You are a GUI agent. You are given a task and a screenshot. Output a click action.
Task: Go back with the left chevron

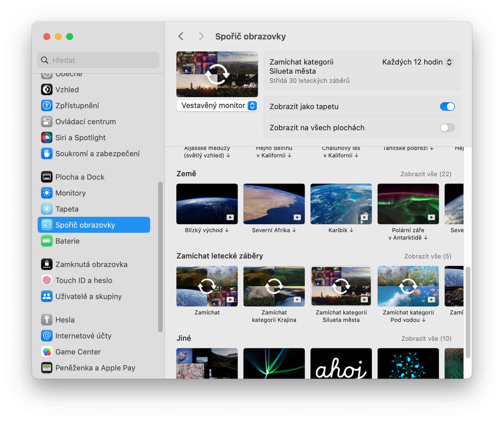point(181,36)
